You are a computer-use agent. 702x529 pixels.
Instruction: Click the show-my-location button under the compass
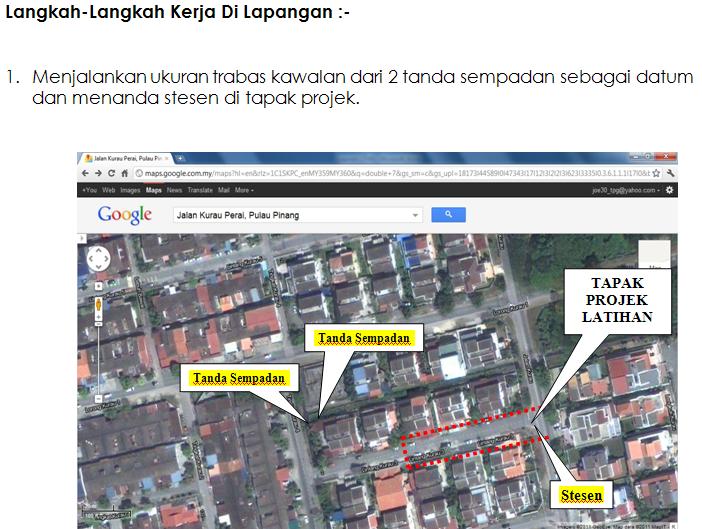(x=98, y=286)
